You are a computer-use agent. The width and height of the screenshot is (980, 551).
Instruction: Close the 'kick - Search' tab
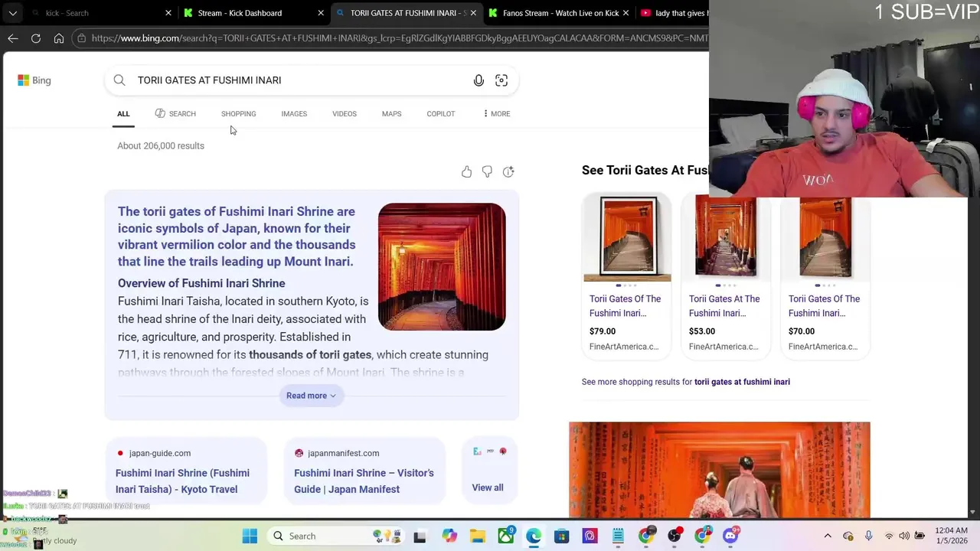point(168,13)
